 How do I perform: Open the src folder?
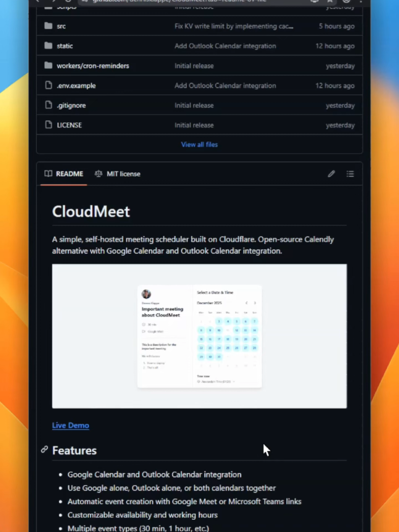61,26
